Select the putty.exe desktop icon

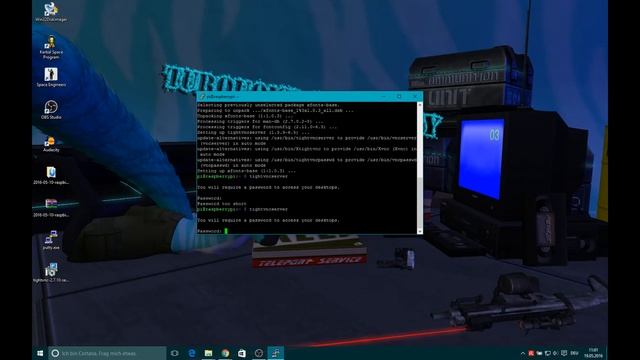(51, 240)
